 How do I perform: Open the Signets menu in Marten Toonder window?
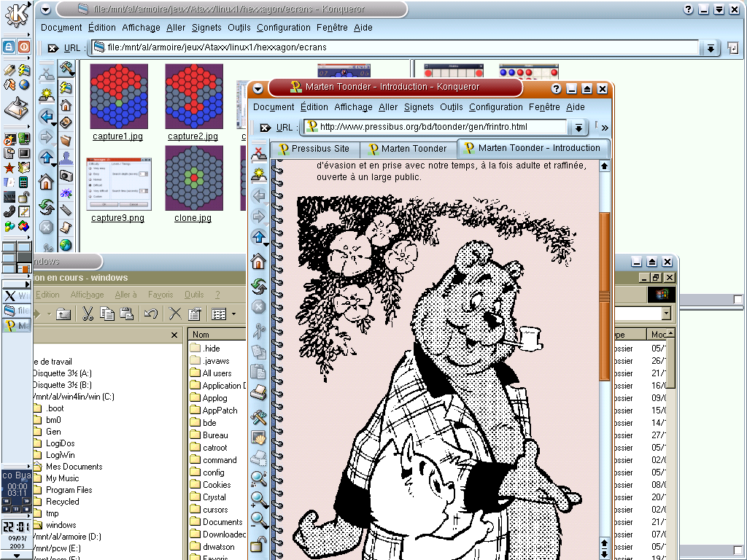tap(419, 107)
